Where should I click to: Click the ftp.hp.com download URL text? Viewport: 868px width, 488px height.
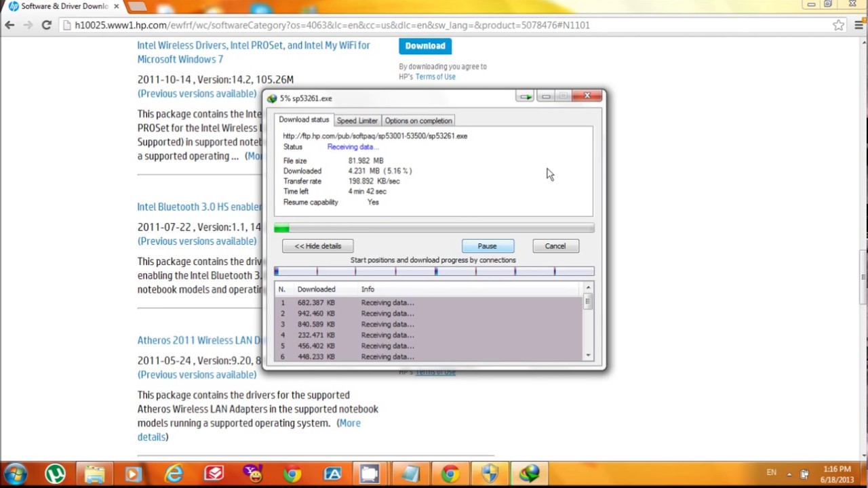(375, 136)
